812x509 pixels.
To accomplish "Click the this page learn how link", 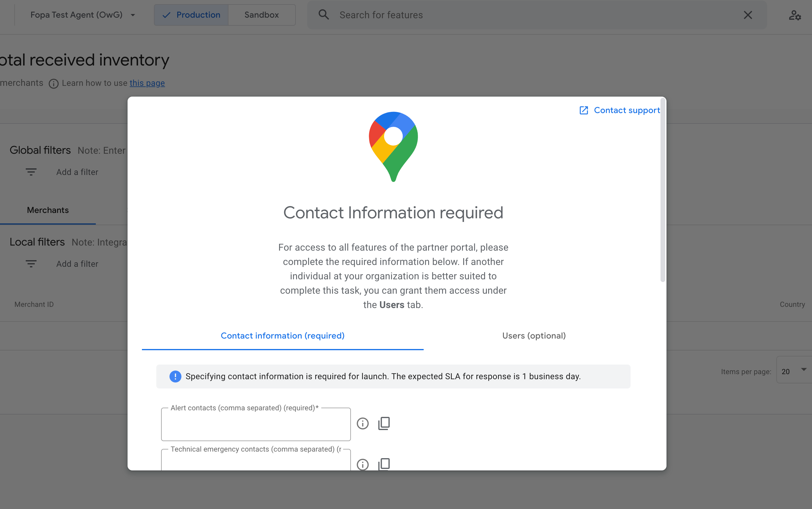I will [x=147, y=83].
